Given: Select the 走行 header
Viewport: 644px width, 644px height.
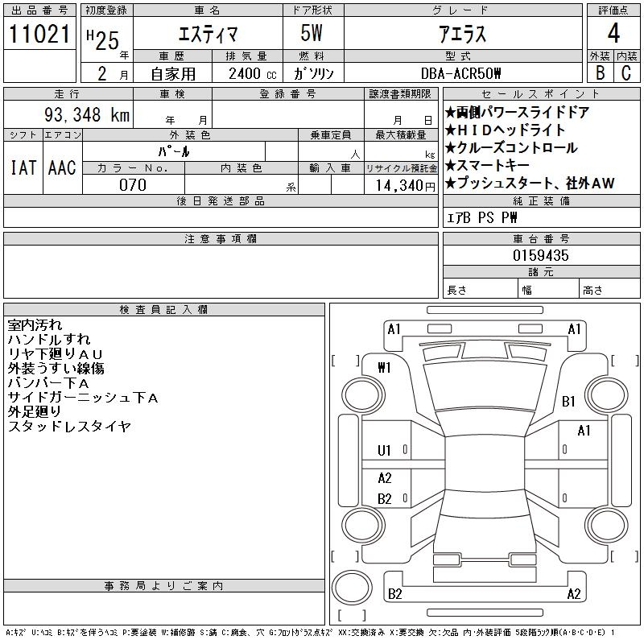Looking at the screenshot, I should (x=68, y=94).
